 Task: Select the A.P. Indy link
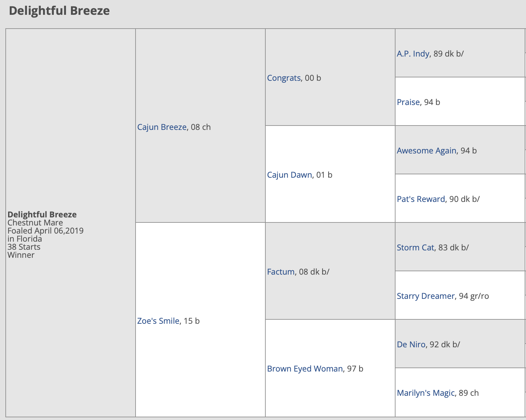coord(413,54)
